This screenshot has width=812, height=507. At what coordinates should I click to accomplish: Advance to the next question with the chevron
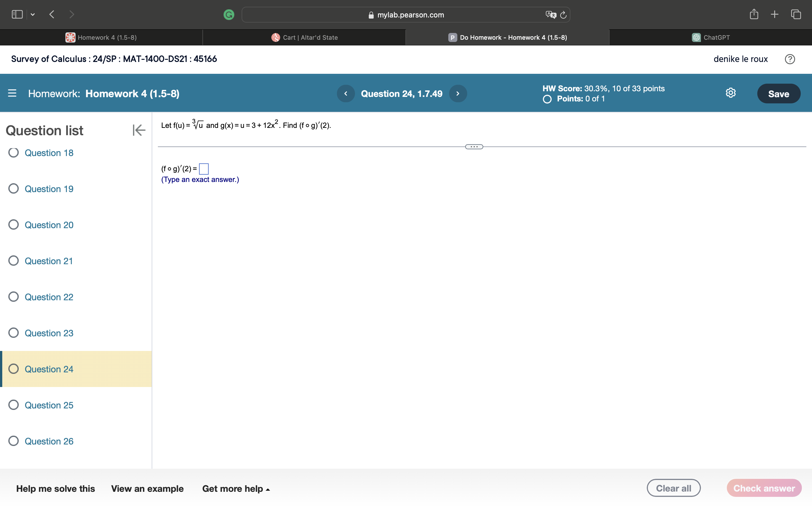pyautogui.click(x=458, y=93)
